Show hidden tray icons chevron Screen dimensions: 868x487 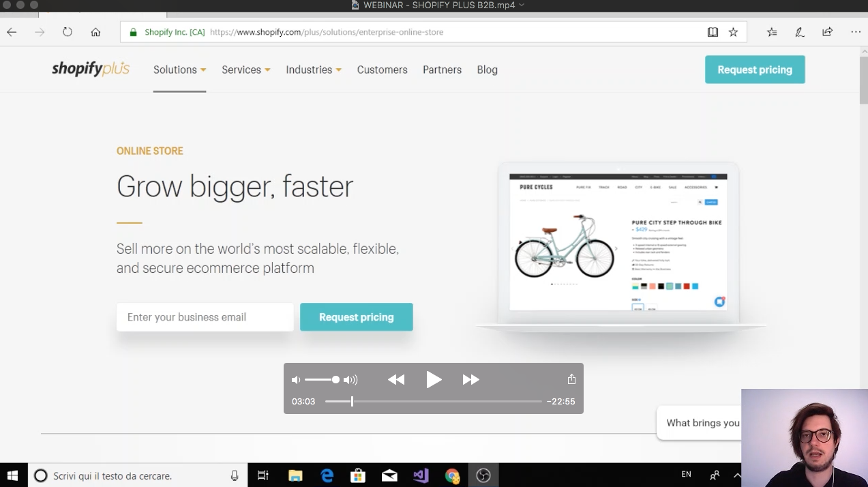(x=736, y=475)
